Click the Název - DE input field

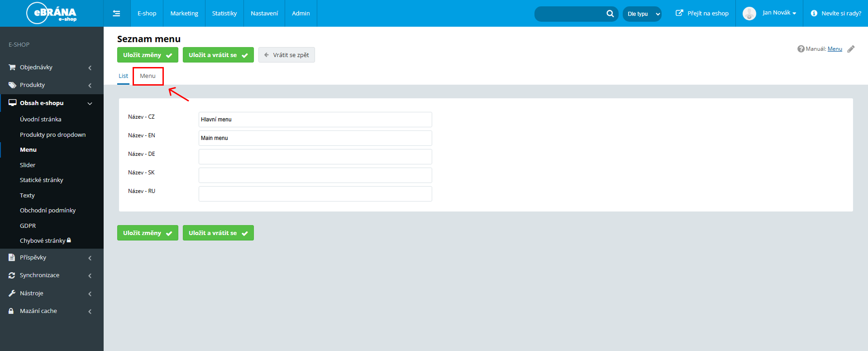[x=315, y=157]
